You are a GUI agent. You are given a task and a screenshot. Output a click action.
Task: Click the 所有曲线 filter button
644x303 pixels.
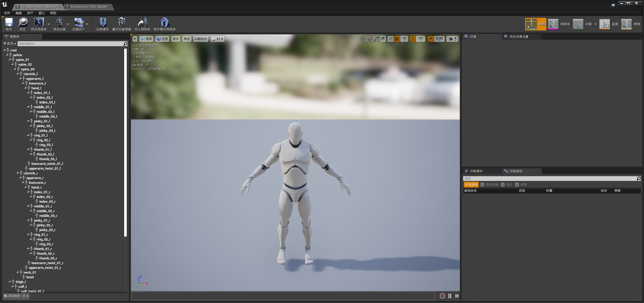[471, 185]
